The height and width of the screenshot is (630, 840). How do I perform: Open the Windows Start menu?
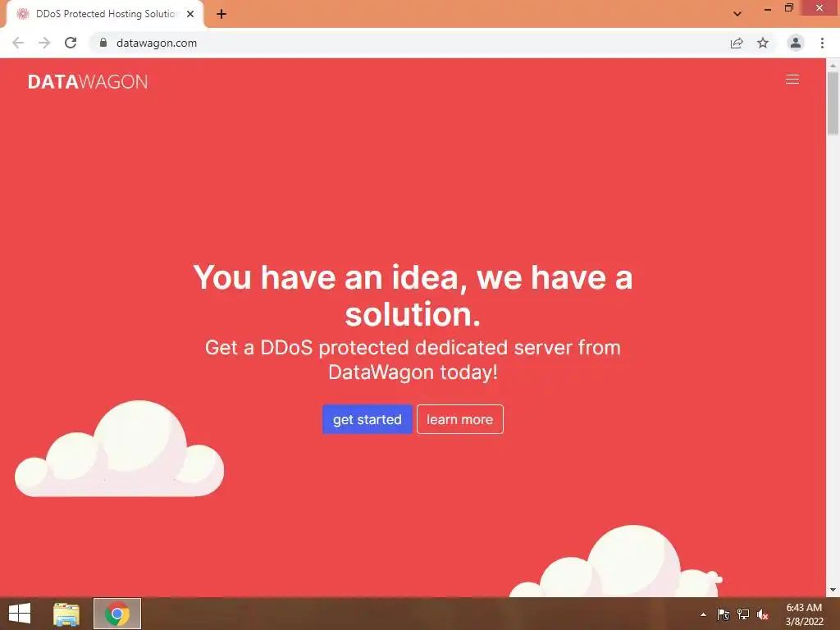click(x=20, y=614)
